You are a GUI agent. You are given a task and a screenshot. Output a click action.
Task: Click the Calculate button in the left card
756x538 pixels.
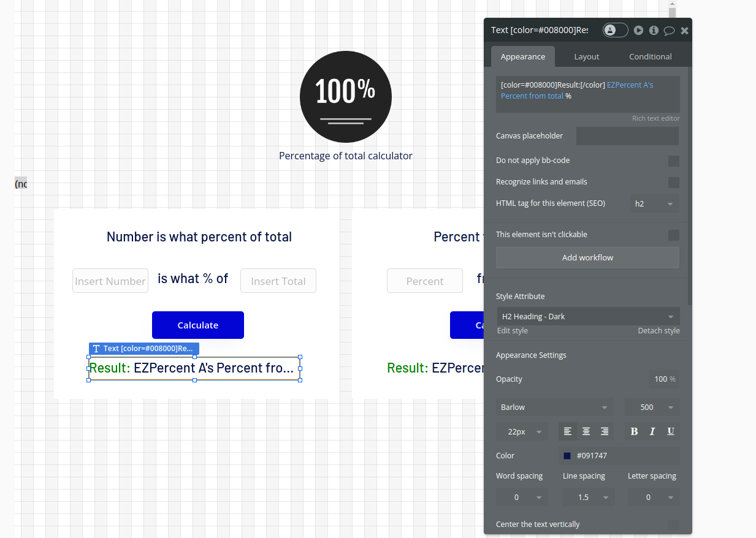(x=198, y=325)
